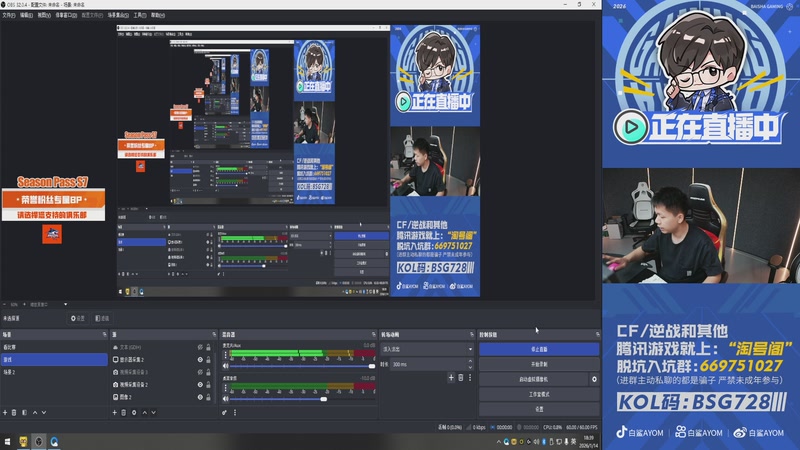Select the scene named 场景 2

pyautogui.click(x=54, y=372)
